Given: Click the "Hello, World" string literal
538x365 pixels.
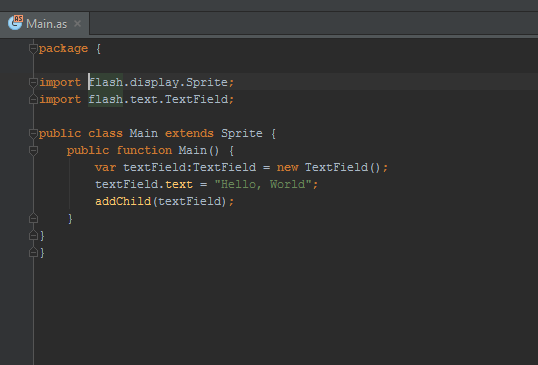Looking at the screenshot, I should click(x=263, y=185).
